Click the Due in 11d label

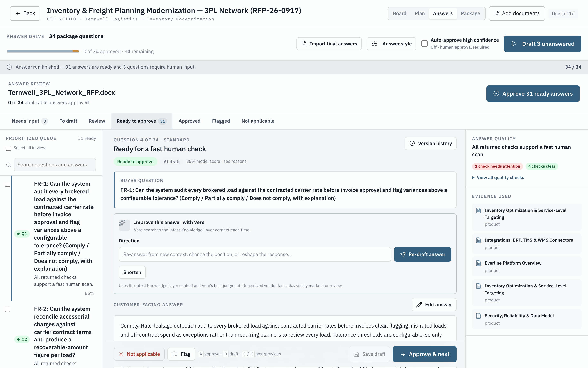[x=563, y=13]
